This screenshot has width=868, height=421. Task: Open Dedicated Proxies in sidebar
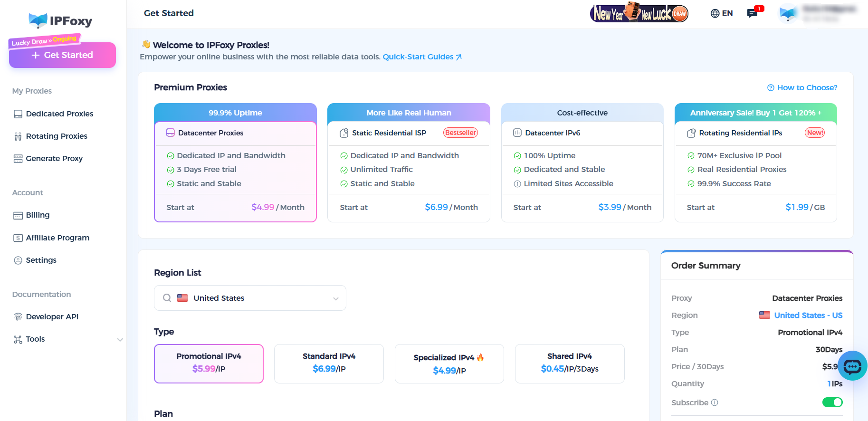coord(59,114)
